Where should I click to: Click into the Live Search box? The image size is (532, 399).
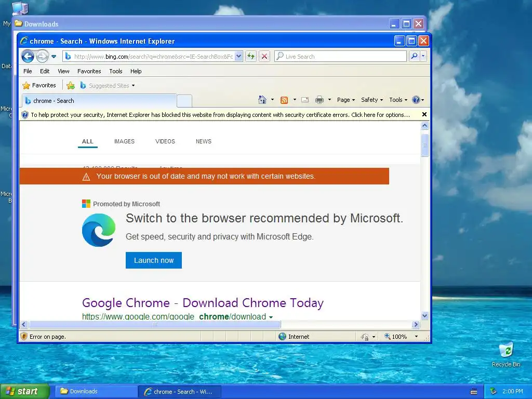(x=340, y=56)
